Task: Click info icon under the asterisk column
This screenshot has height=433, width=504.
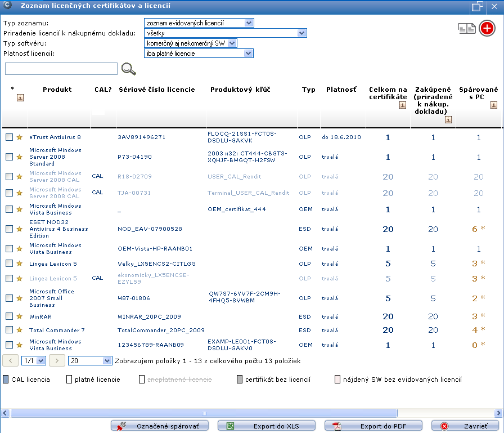Action: [20, 98]
